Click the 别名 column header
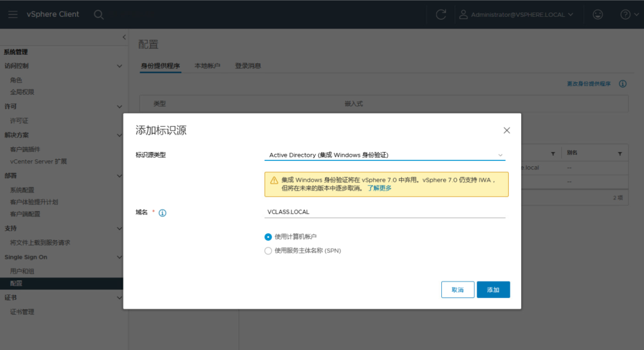644x350 pixels. coord(572,153)
